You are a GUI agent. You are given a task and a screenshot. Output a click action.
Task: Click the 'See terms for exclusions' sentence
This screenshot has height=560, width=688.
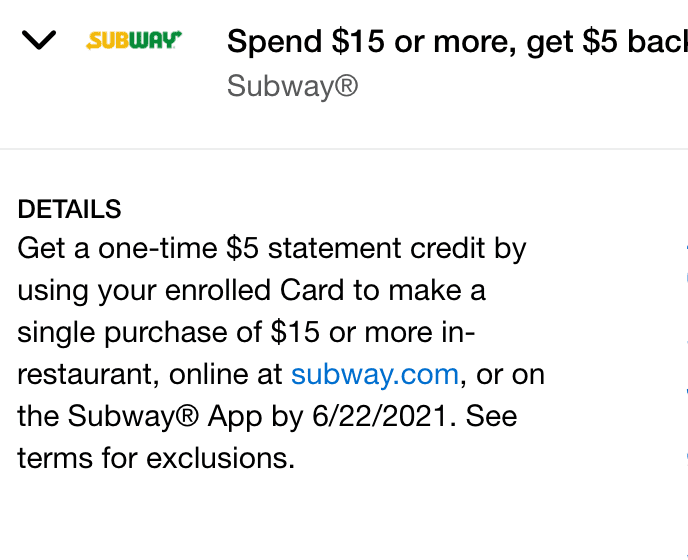[x=267, y=437]
